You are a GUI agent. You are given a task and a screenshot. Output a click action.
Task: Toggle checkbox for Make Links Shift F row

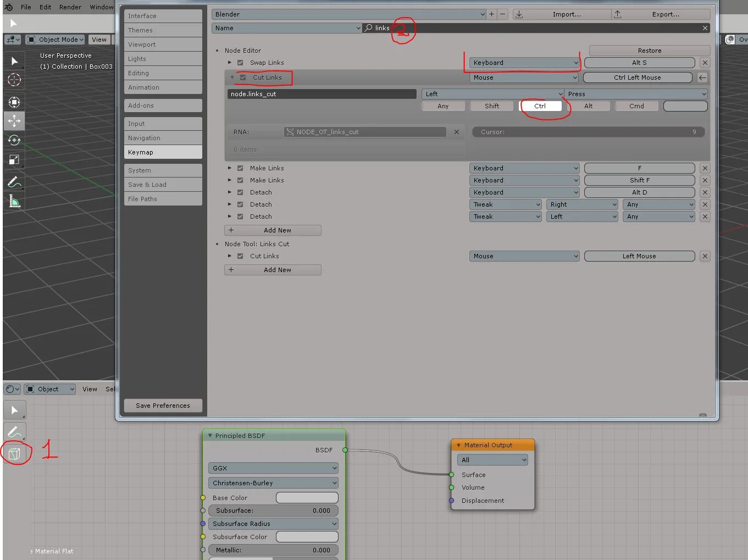point(240,180)
